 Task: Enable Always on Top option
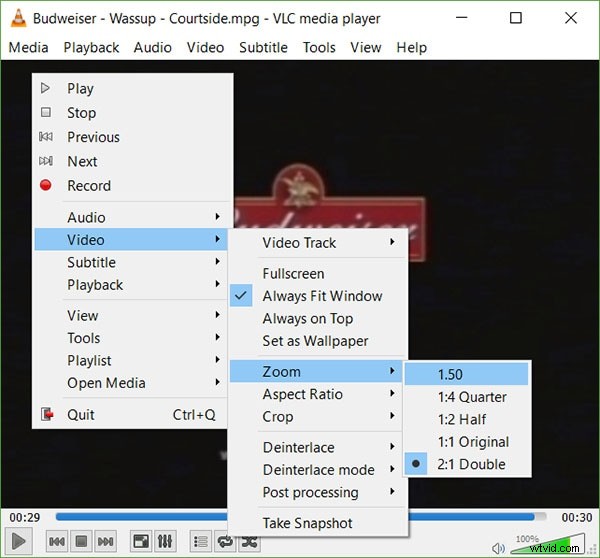(317, 318)
